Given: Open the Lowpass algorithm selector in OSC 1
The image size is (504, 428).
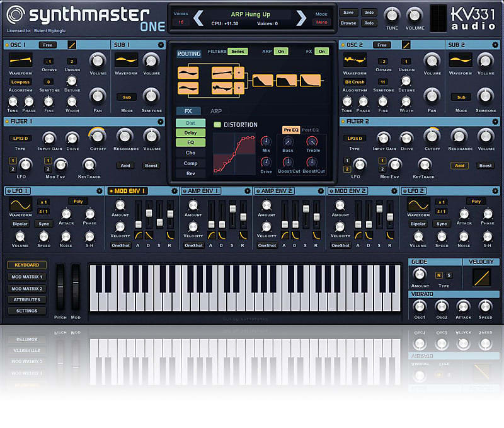Looking at the screenshot, I should pos(20,82).
